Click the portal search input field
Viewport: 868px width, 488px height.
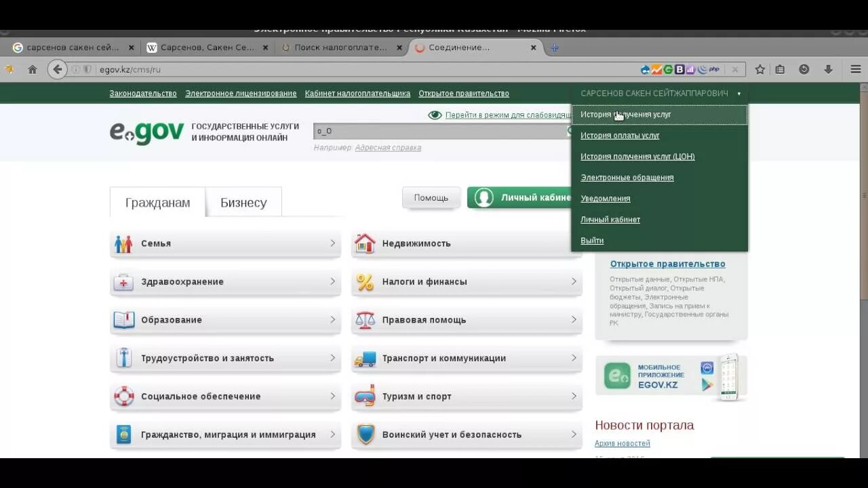point(439,131)
